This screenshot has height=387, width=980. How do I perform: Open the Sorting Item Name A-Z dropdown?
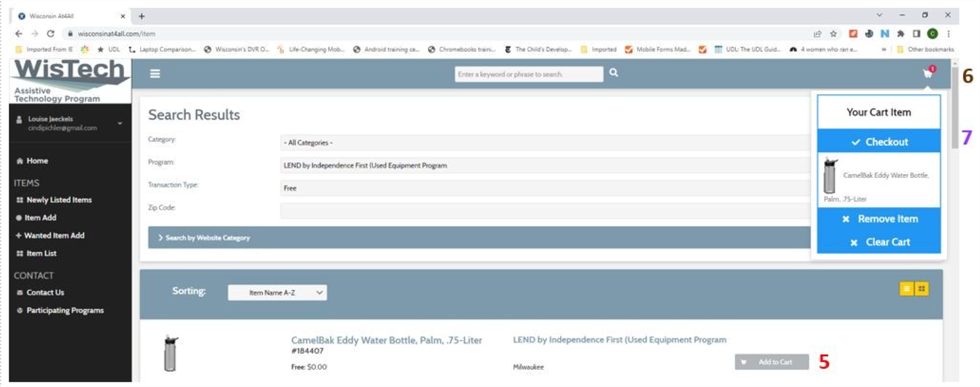point(277,293)
